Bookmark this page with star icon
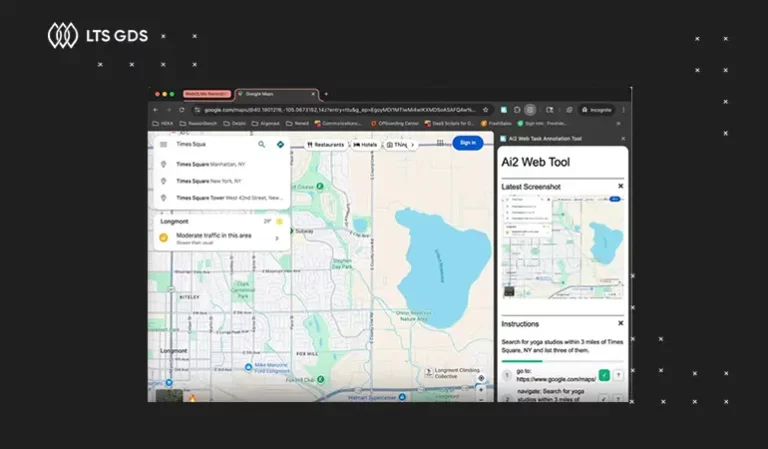The width and height of the screenshot is (768, 449). click(x=485, y=110)
